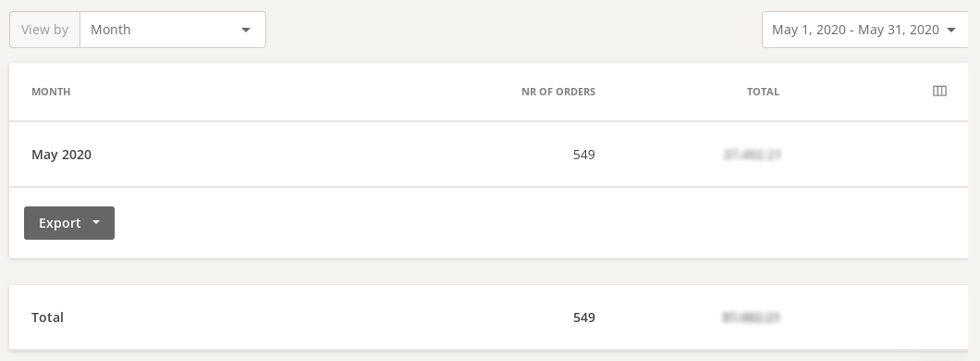Sort by the MONTH column header

point(51,92)
